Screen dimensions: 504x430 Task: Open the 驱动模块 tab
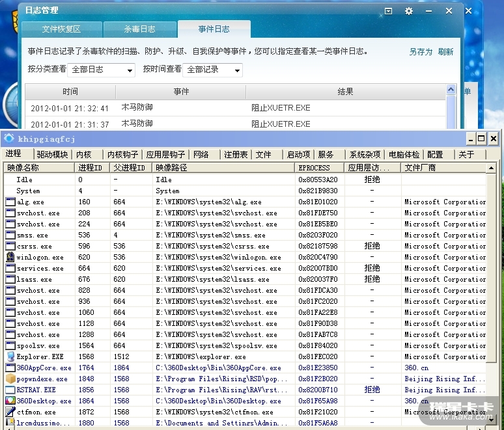click(52, 154)
